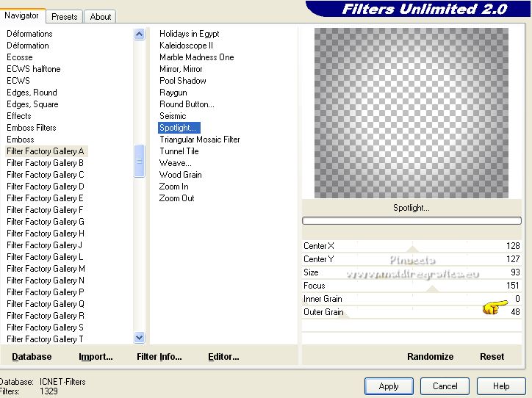
Task: Switch to the Navigator tab
Action: click(22, 15)
